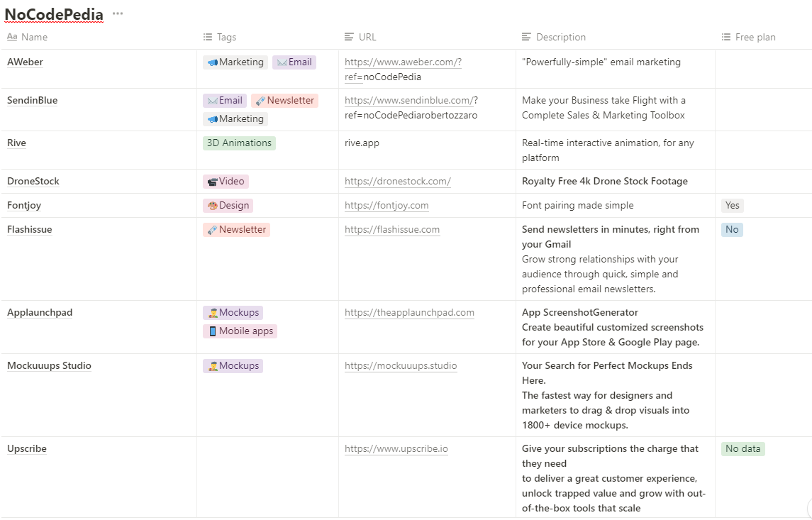The image size is (812, 520).
Task: Open the Flashissue page
Action: click(30, 229)
